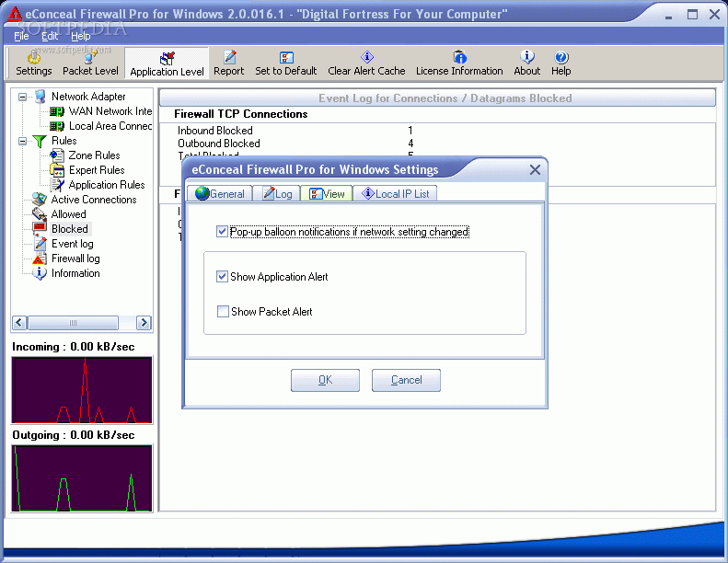Open the Information tree icon
The image size is (728, 563).
(x=40, y=273)
